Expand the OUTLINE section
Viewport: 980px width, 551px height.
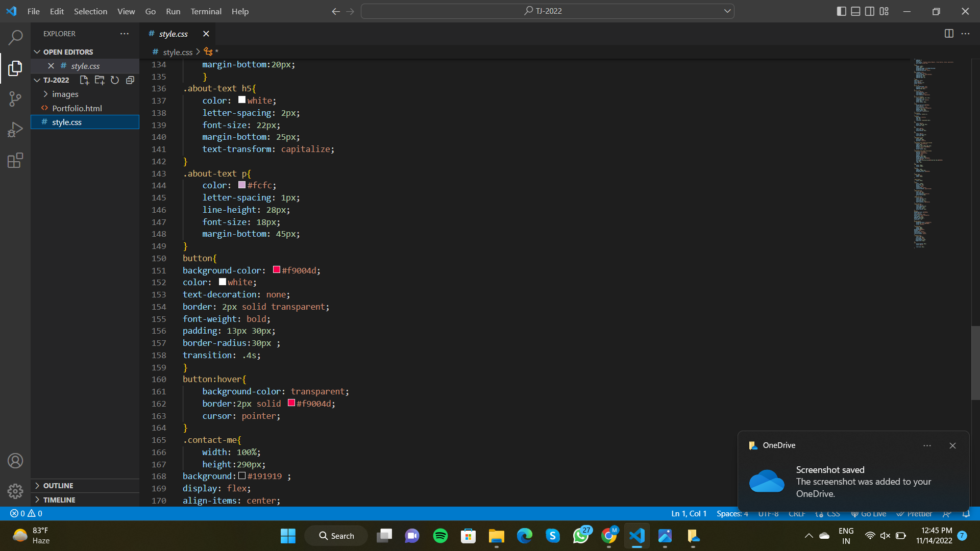[x=58, y=486]
